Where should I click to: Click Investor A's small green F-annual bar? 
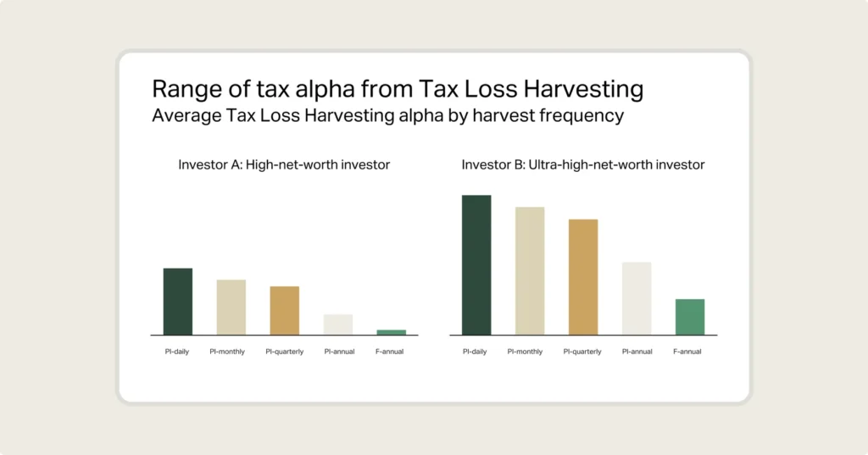point(391,332)
